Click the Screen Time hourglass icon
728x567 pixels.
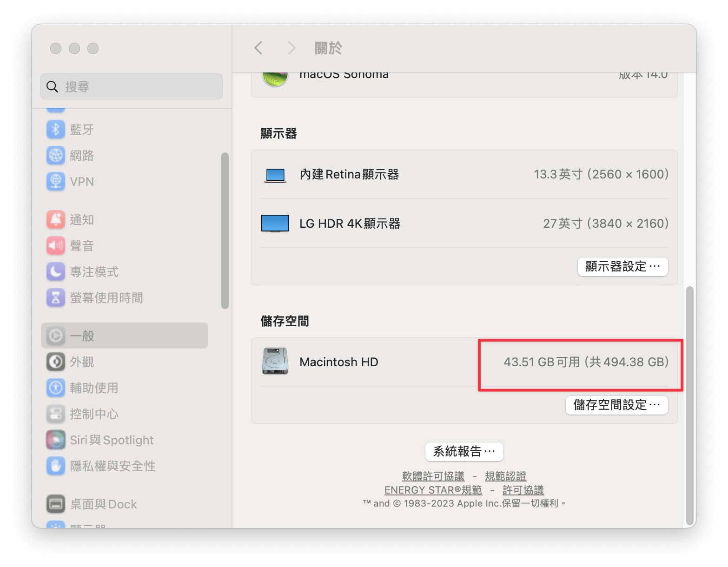[56, 297]
